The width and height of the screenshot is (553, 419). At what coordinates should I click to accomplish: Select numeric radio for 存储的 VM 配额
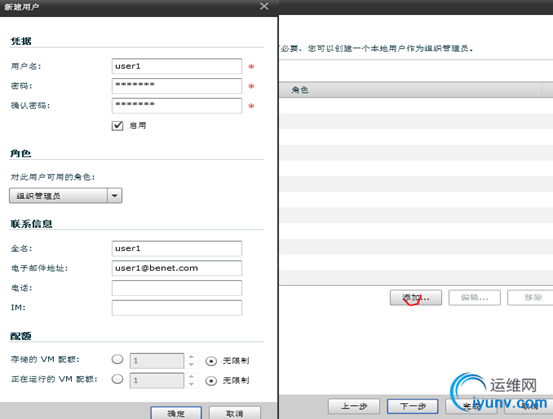tap(117, 359)
